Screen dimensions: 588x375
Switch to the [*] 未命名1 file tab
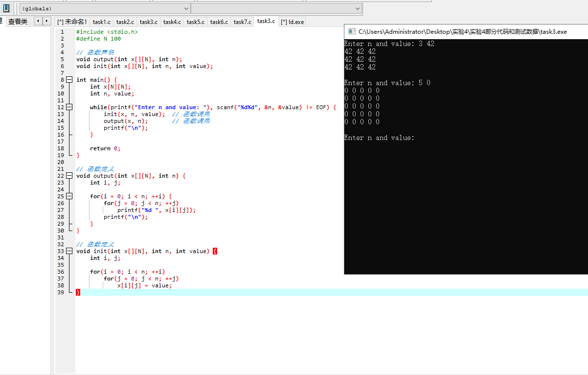coord(72,22)
